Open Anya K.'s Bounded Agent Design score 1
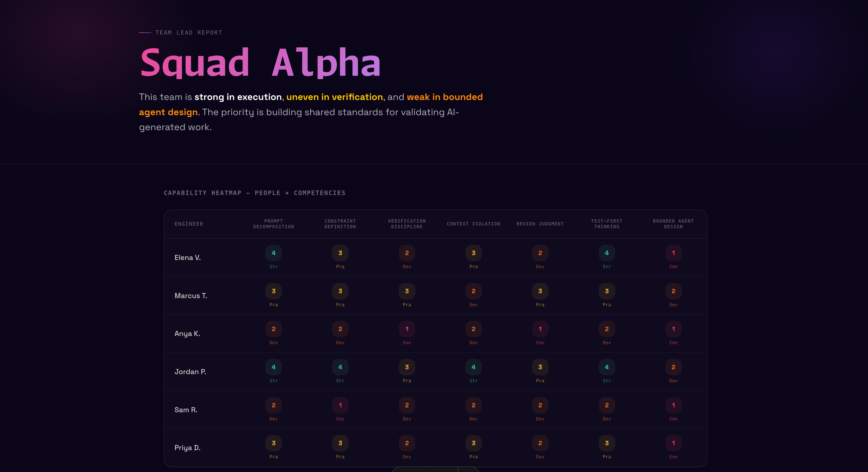Image resolution: width=868 pixels, height=472 pixels. click(x=673, y=329)
